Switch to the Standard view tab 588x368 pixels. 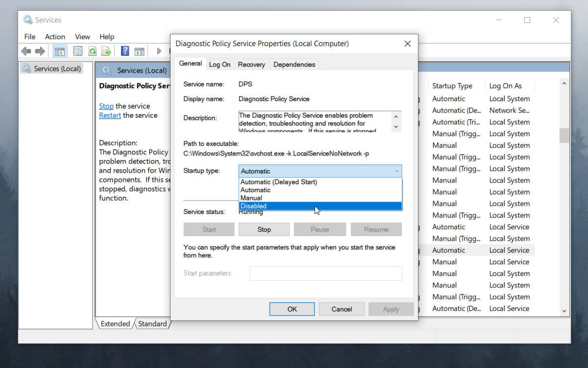point(152,324)
